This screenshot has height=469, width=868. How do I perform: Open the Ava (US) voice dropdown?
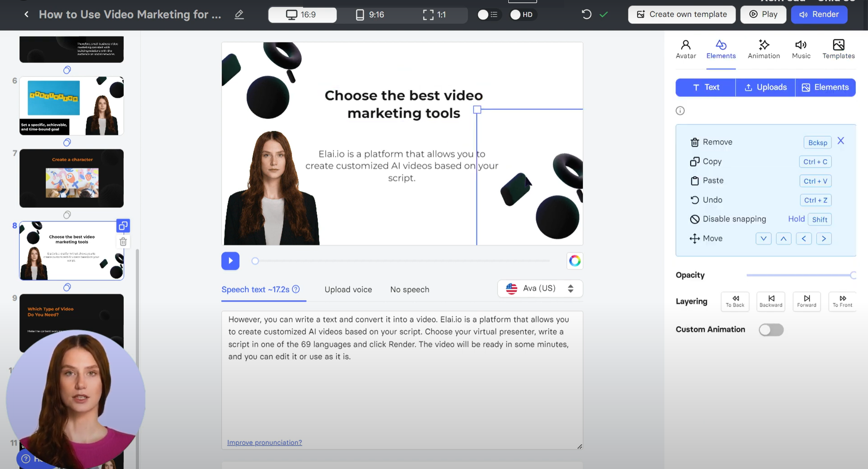(x=540, y=289)
